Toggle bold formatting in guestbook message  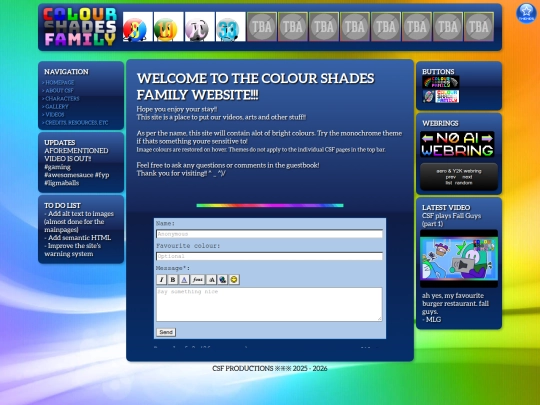pyautogui.click(x=173, y=280)
